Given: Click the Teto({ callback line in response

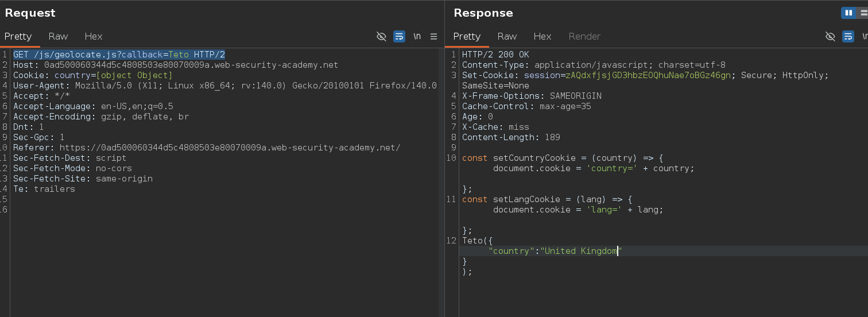Looking at the screenshot, I should click(478, 241).
